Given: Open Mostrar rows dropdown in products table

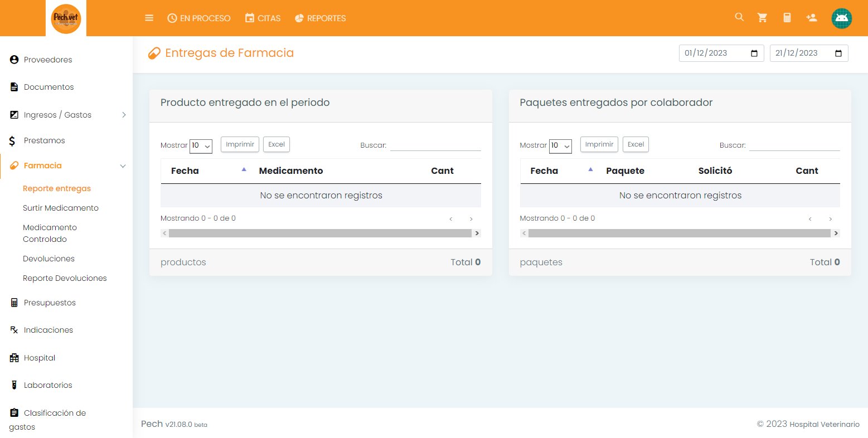Looking at the screenshot, I should tap(201, 146).
